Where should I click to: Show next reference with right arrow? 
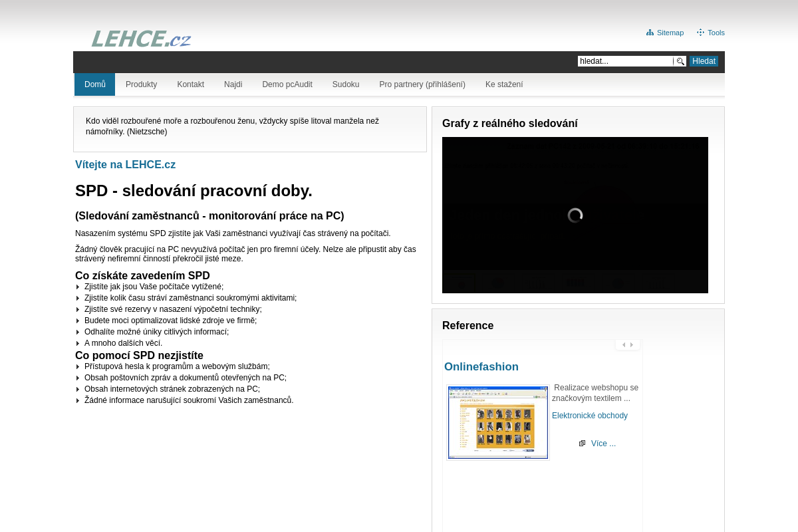point(632,345)
